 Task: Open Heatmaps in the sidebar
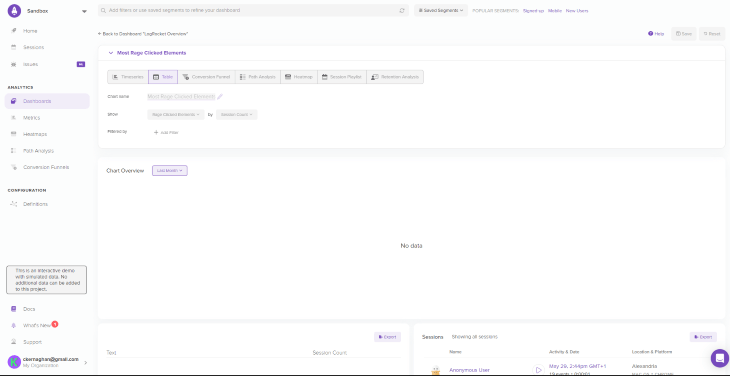tap(35, 134)
